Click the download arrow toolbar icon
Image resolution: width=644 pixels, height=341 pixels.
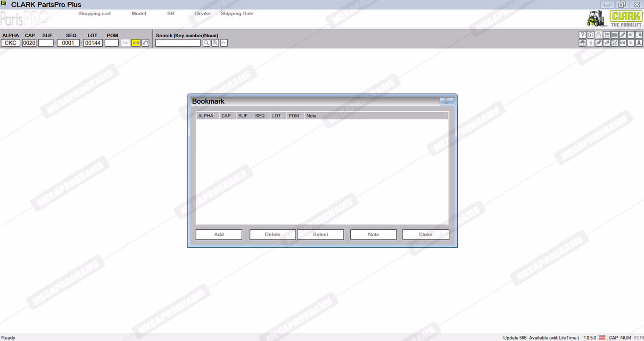click(639, 43)
